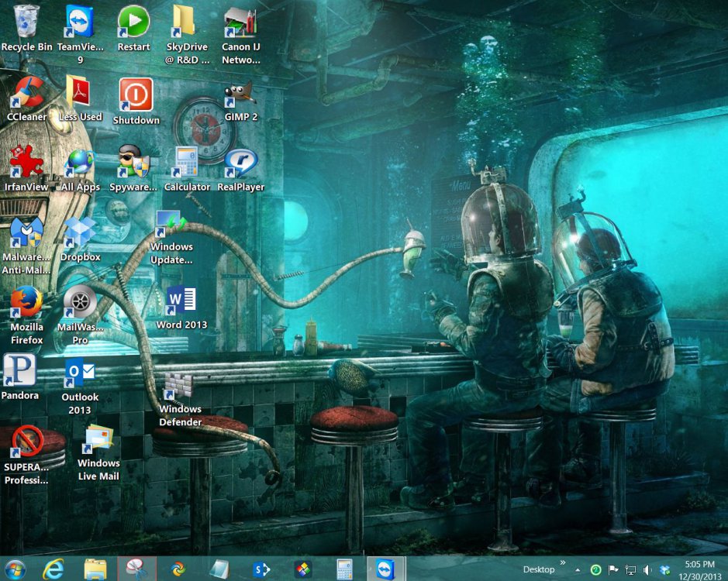The width and height of the screenshot is (728, 581).
Task: Show hidden system tray icons
Action: [577, 570]
